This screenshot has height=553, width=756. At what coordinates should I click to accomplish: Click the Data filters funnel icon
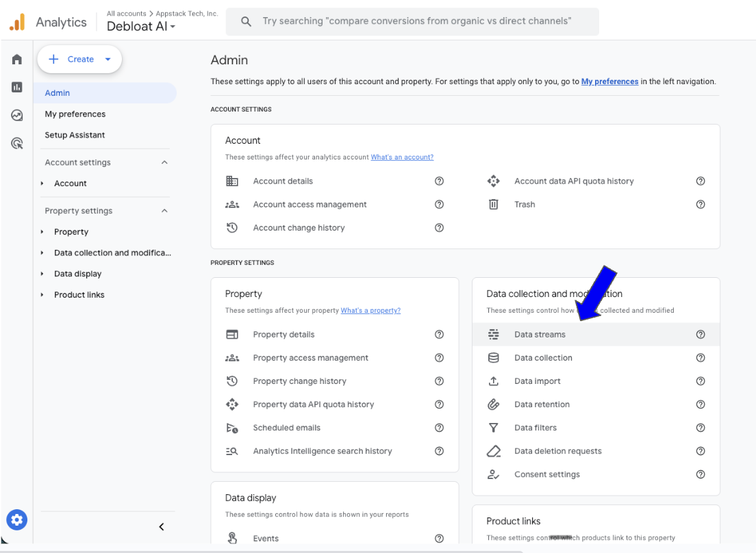click(x=493, y=428)
